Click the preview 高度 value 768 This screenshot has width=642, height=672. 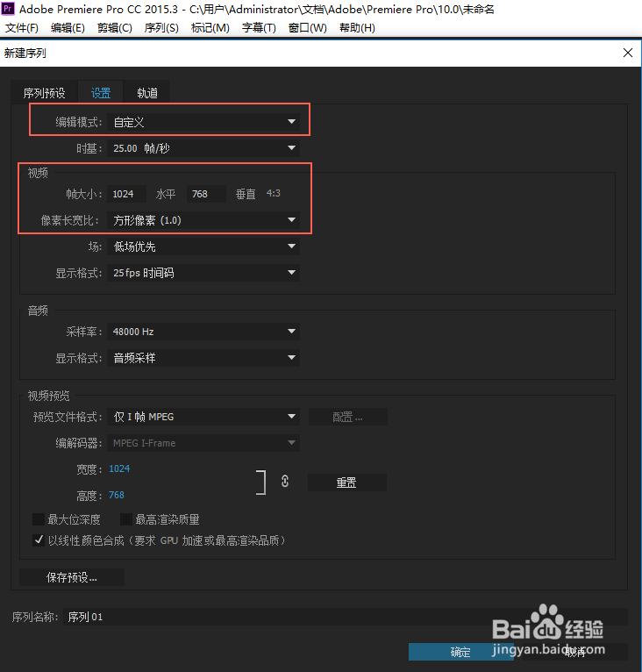point(116,495)
